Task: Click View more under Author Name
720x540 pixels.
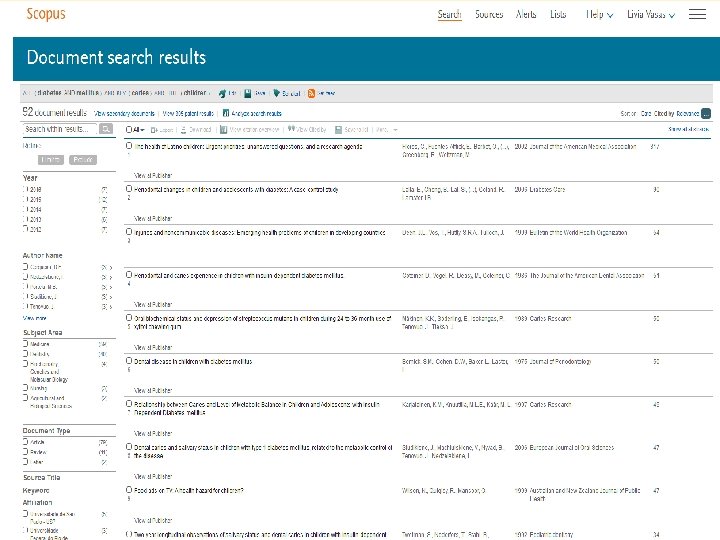Action: pos(34,318)
